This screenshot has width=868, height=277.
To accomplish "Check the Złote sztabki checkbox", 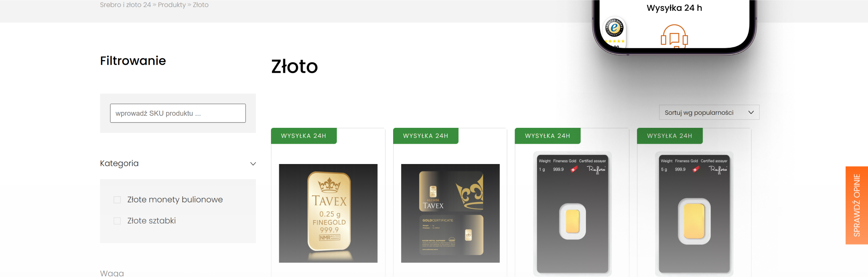I will tap(117, 221).
